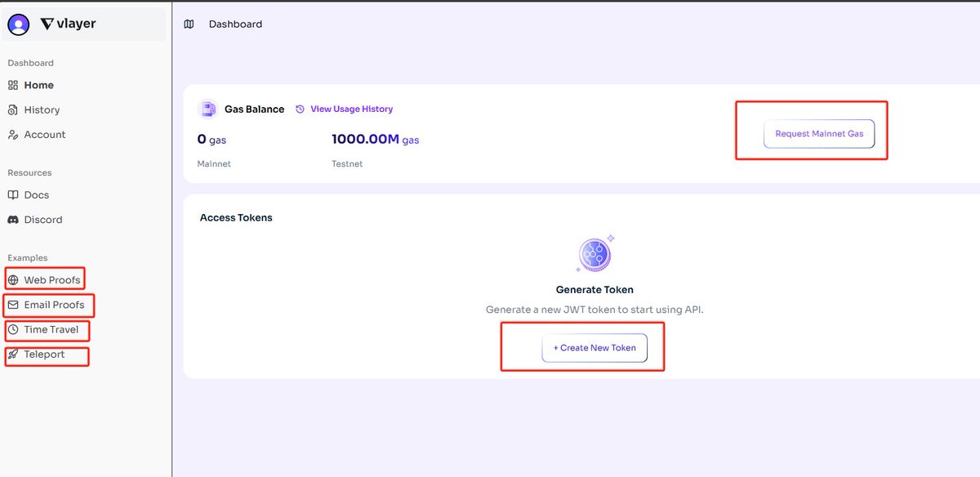Screen dimensions: 980x477
Task: Click View Usage History link
Action: tap(351, 109)
